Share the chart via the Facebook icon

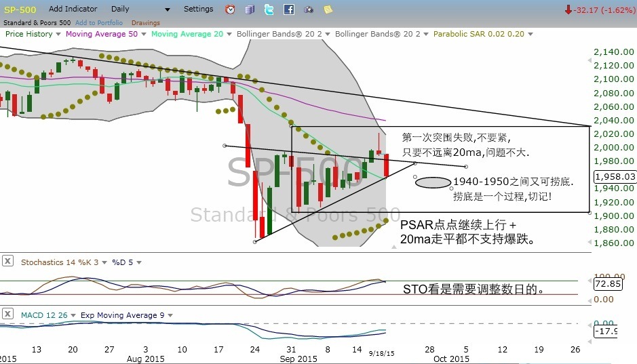click(x=289, y=9)
